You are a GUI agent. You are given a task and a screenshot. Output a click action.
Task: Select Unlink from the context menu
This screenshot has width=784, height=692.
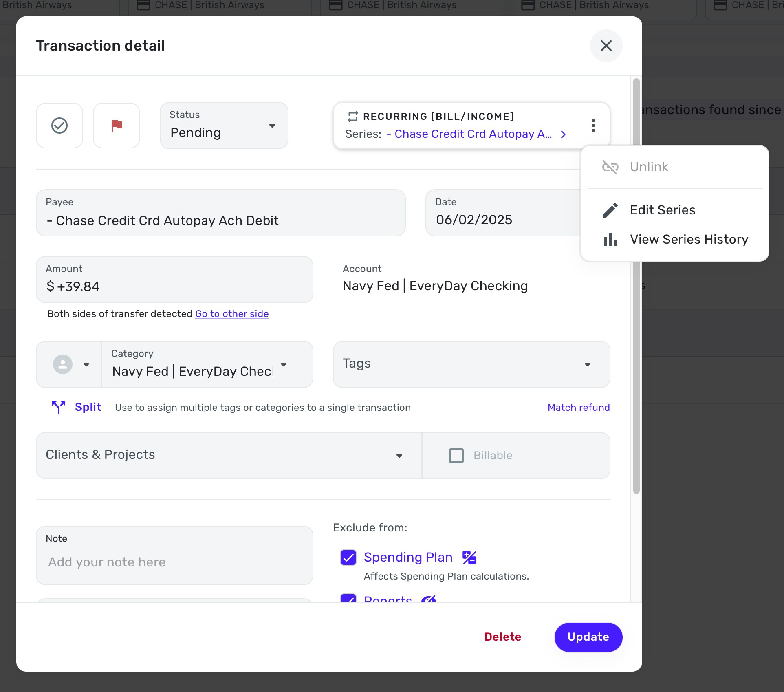(x=675, y=167)
